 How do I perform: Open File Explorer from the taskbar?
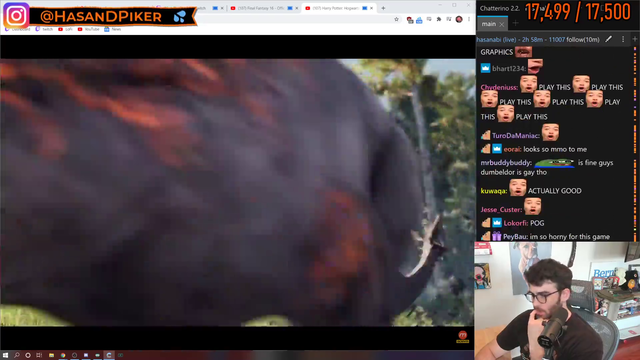pos(51,355)
